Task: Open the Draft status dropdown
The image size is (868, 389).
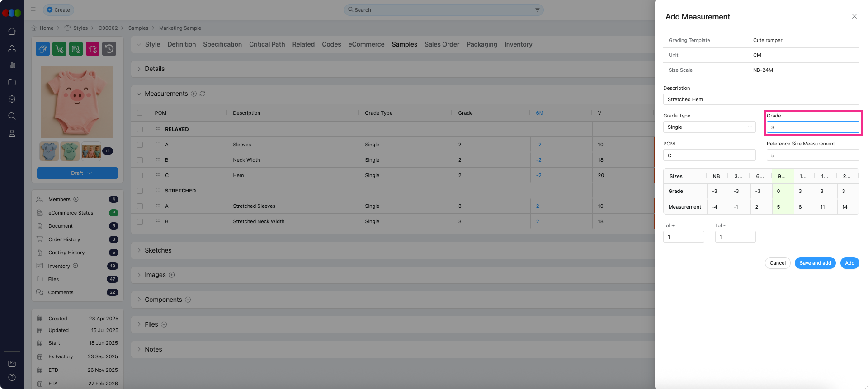Action: click(77, 173)
